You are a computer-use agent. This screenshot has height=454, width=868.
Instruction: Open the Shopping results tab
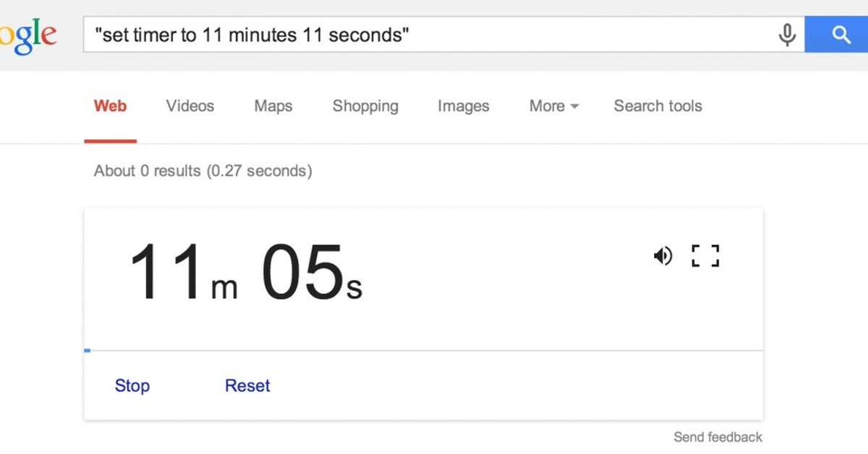point(365,106)
